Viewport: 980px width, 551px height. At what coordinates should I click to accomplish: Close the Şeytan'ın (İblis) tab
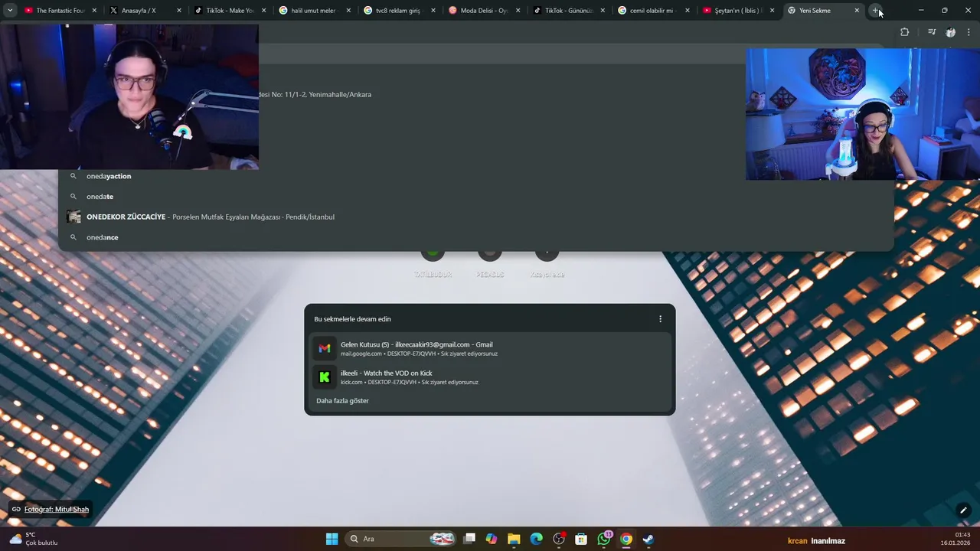click(773, 11)
